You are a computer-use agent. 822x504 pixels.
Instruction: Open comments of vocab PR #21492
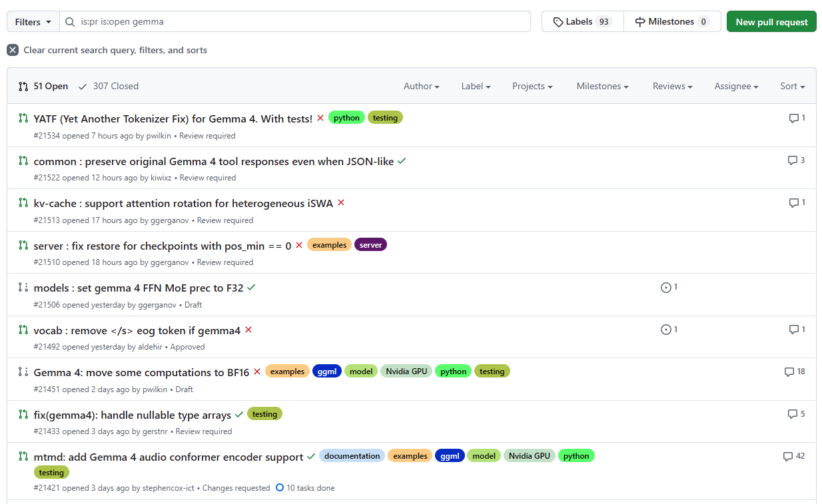point(797,330)
